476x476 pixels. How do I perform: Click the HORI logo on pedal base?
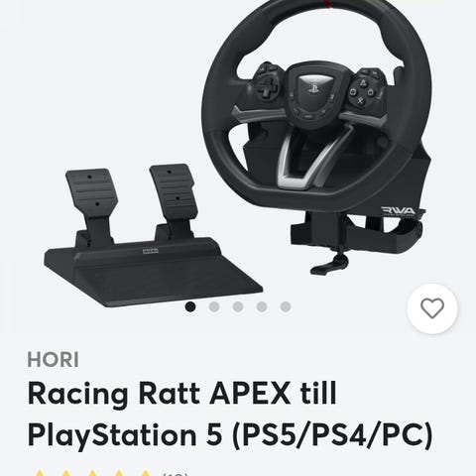coord(151,252)
